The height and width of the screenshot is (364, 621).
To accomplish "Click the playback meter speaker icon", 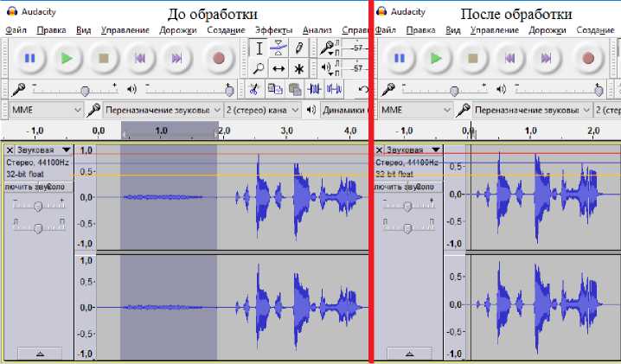I will [x=326, y=68].
